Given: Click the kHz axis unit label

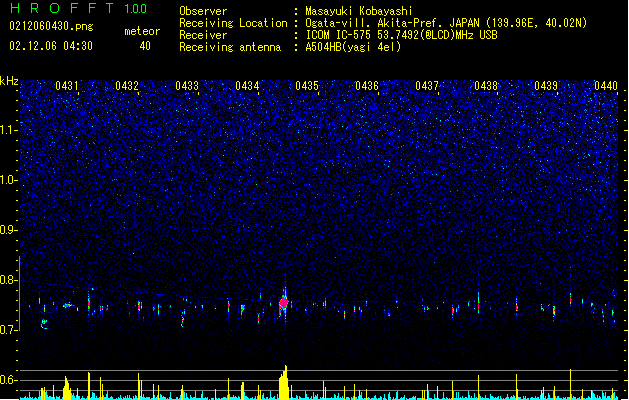Looking at the screenshot, I should 9,81.
